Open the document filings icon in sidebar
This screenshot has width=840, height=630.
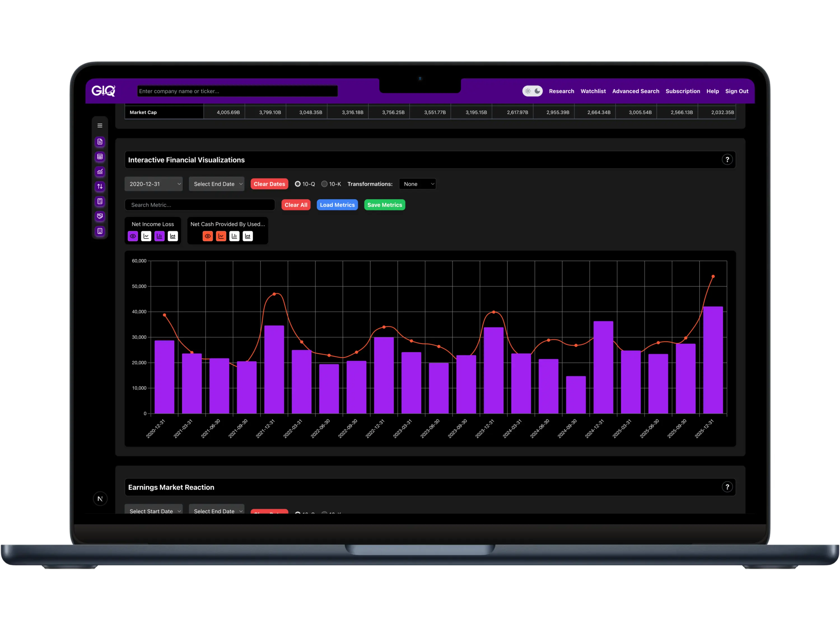(x=100, y=142)
